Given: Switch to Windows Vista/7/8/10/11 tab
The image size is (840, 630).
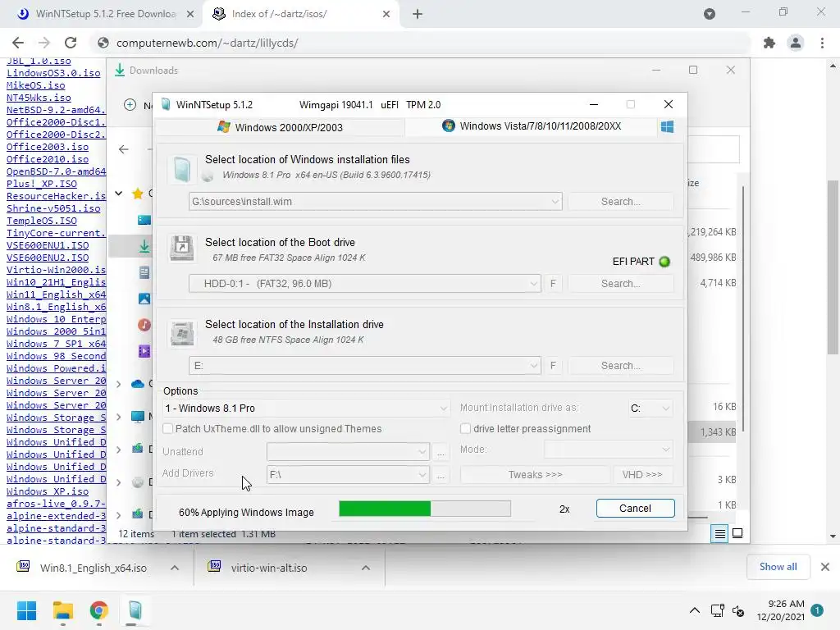Looking at the screenshot, I should coord(532,126).
